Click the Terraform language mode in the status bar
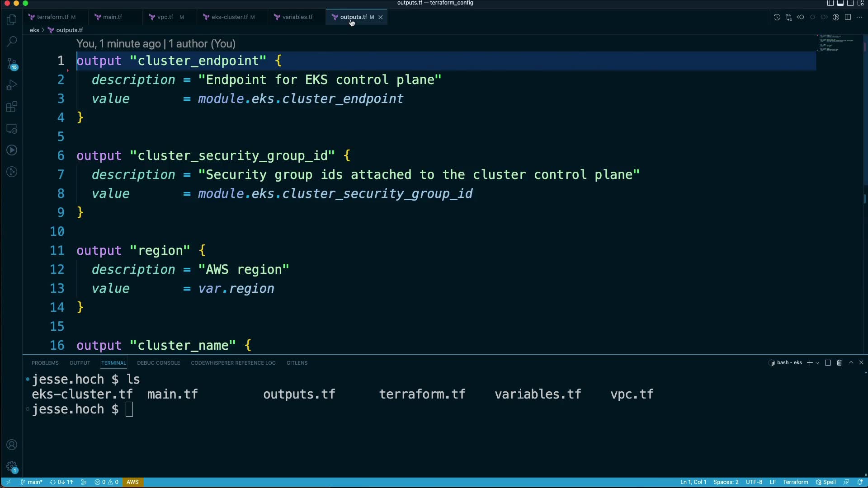868x488 pixels. pos(795,482)
